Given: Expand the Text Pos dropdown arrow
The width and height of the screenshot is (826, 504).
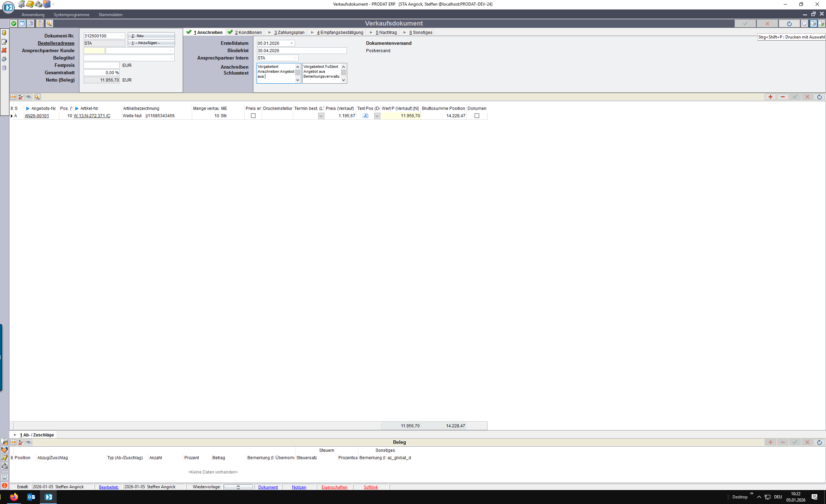Looking at the screenshot, I should (x=377, y=116).
